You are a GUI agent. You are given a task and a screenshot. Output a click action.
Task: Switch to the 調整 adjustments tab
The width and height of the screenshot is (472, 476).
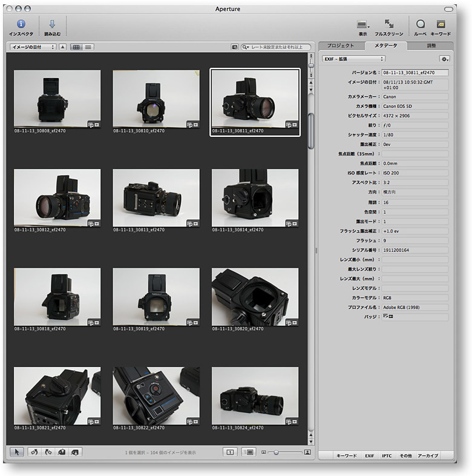tap(431, 46)
